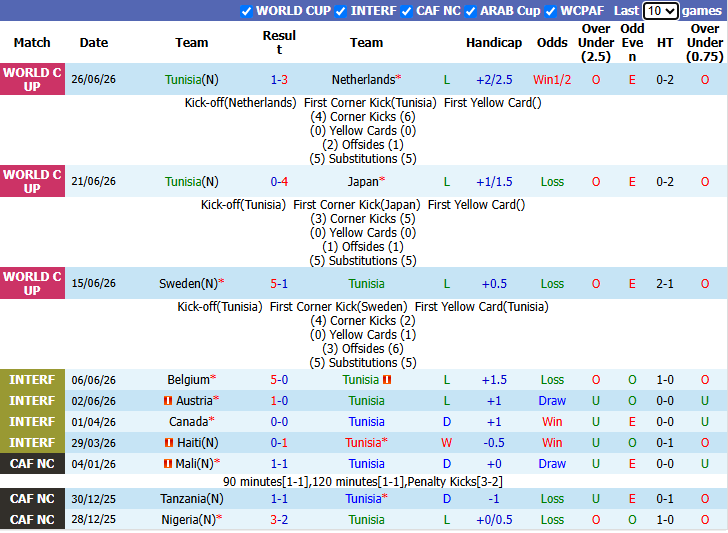Image resolution: width=728 pixels, height=533 pixels.
Task: Click First Corner Kick(Japan) text
Action: [x=357, y=205]
